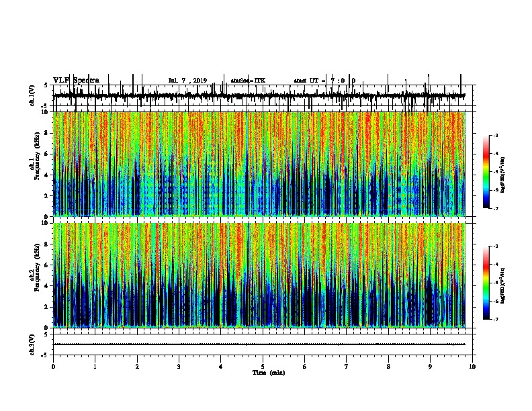This screenshot has height=411, width=532.
Task: Select the "-7" value on the ch.2 colorbar
Action: pos(496,320)
